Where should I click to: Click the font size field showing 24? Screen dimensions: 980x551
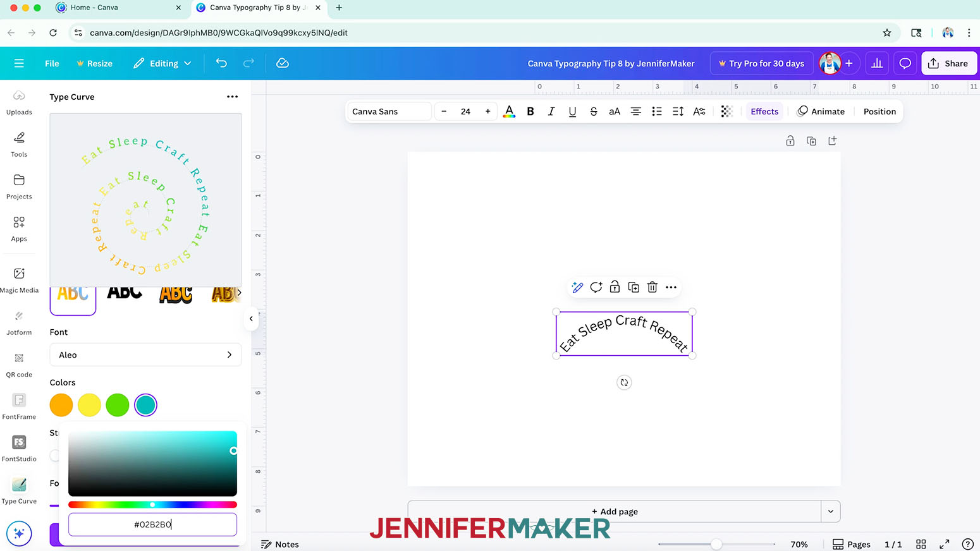(x=465, y=111)
